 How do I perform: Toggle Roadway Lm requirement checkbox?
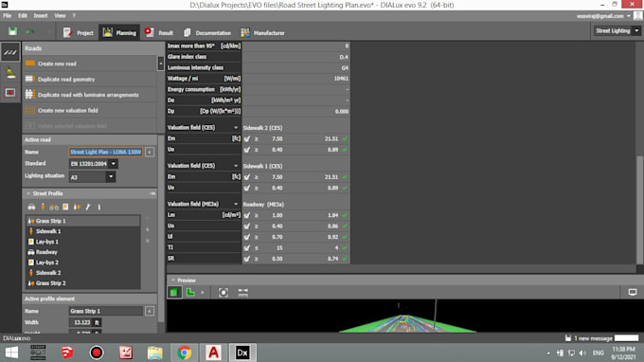point(247,215)
